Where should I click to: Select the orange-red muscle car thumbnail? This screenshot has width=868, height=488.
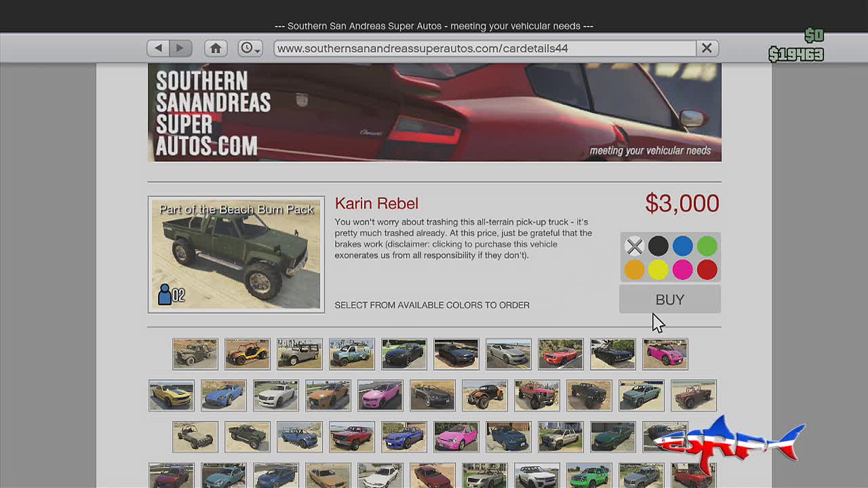(561, 354)
